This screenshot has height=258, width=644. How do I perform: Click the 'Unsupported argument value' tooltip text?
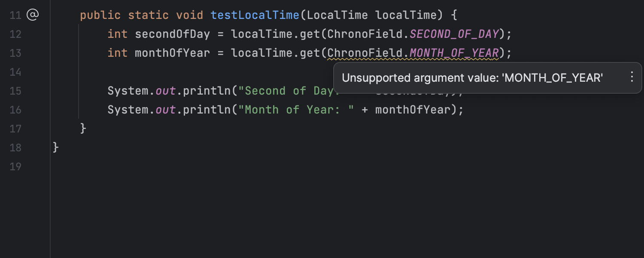[x=472, y=78]
